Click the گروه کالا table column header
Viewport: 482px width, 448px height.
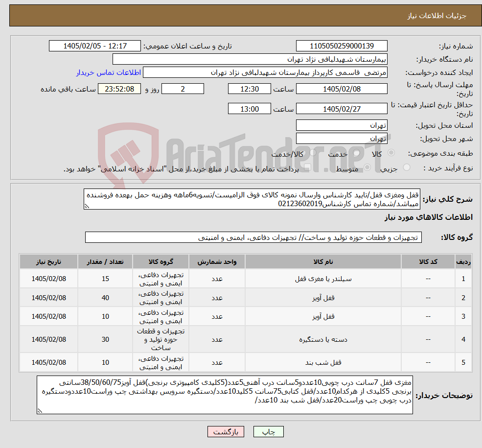(x=161, y=261)
